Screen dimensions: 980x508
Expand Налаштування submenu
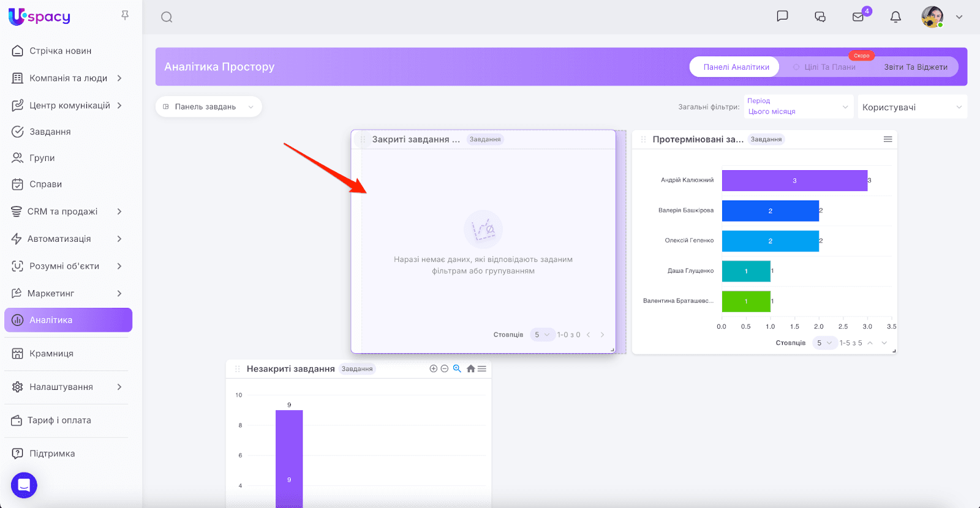click(119, 387)
